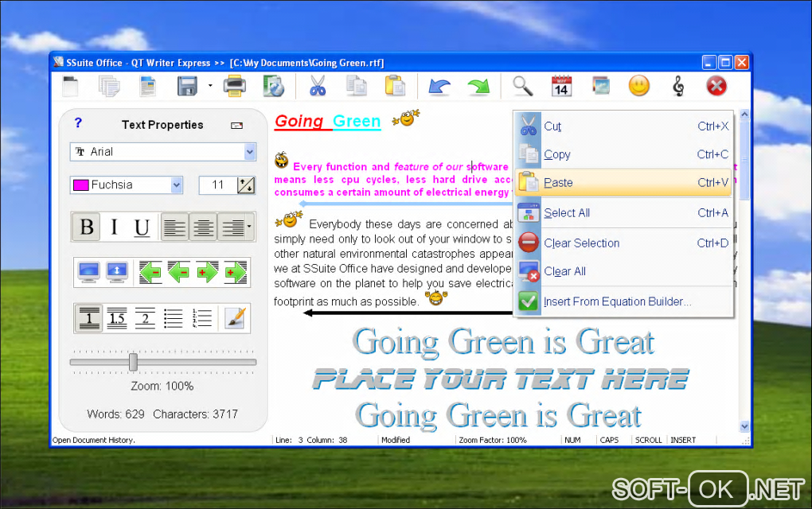Choose Select All from the context menu
This screenshot has height=509, width=812.
(623, 212)
